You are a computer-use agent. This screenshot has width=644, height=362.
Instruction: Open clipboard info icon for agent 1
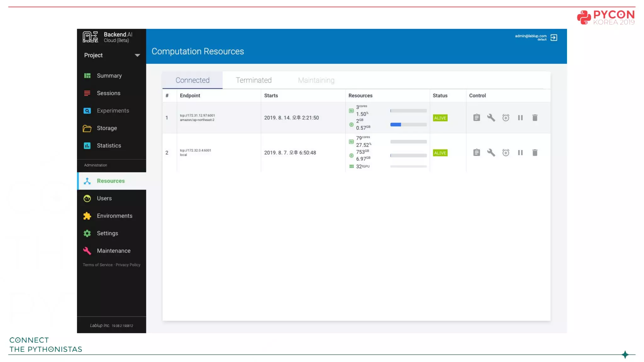[x=476, y=118]
